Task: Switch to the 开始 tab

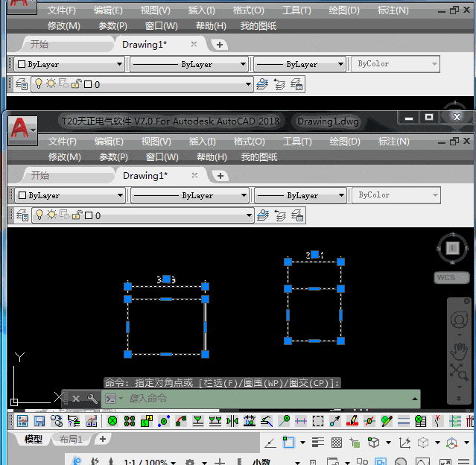Action: (39, 176)
